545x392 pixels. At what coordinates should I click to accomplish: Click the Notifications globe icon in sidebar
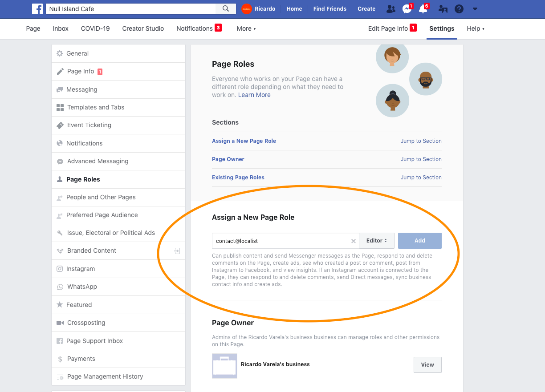[60, 143]
